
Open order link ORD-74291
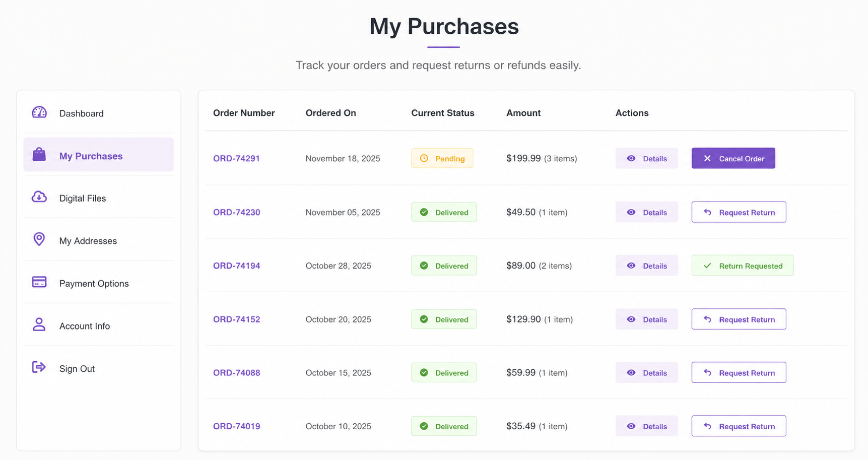click(x=236, y=158)
